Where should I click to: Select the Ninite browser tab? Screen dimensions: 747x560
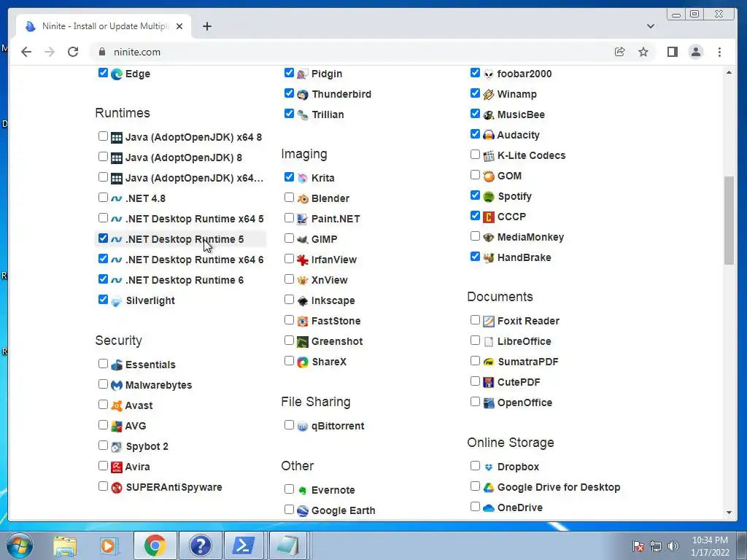(x=104, y=26)
